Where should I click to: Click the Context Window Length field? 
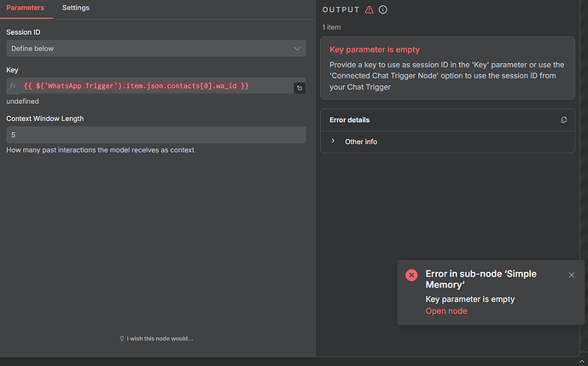tap(155, 135)
